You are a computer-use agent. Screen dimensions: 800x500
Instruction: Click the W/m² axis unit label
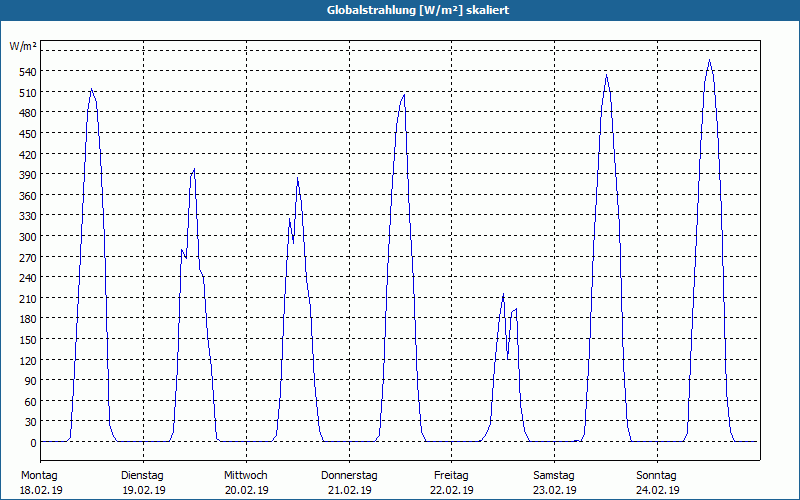23,46
